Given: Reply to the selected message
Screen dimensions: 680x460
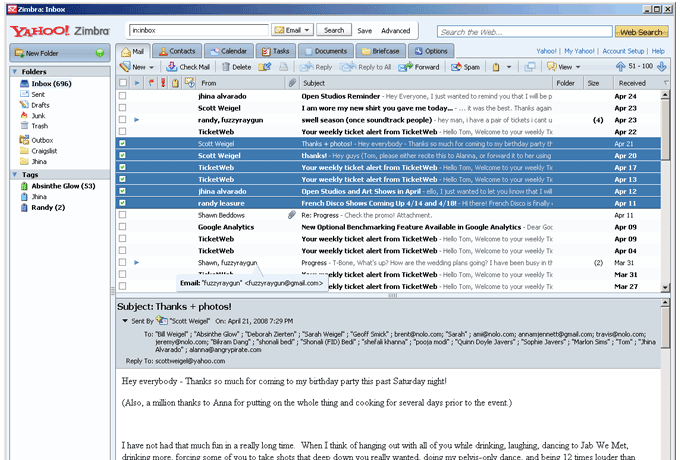Looking at the screenshot, I should [316, 67].
